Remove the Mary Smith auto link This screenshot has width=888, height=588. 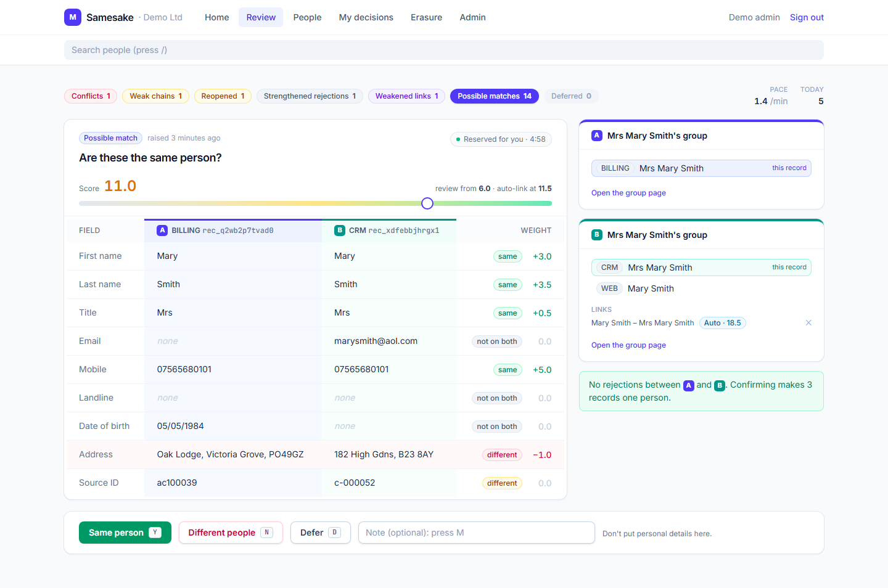[x=808, y=323]
